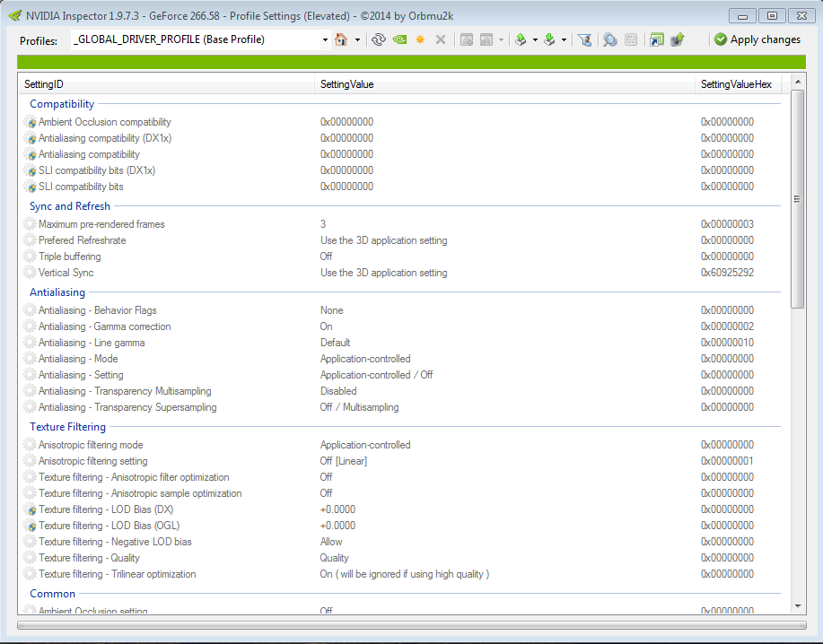Click the gray progress bar at window bottom
Viewport: 823px width, 644px height.
(x=411, y=625)
